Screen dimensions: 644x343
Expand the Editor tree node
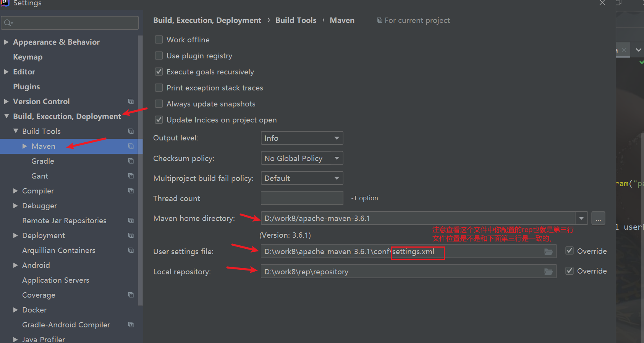coord(6,72)
